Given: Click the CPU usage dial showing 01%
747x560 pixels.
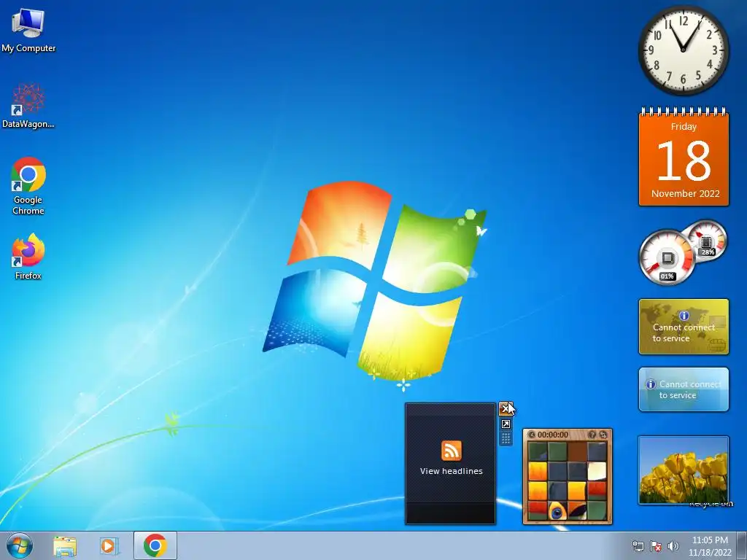Looking at the screenshot, I should click(x=667, y=258).
